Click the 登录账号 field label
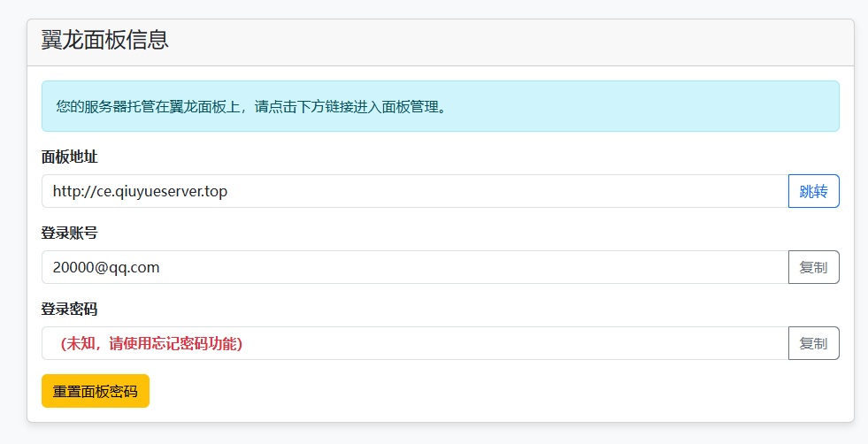This screenshot has height=444, width=868. coord(69,233)
